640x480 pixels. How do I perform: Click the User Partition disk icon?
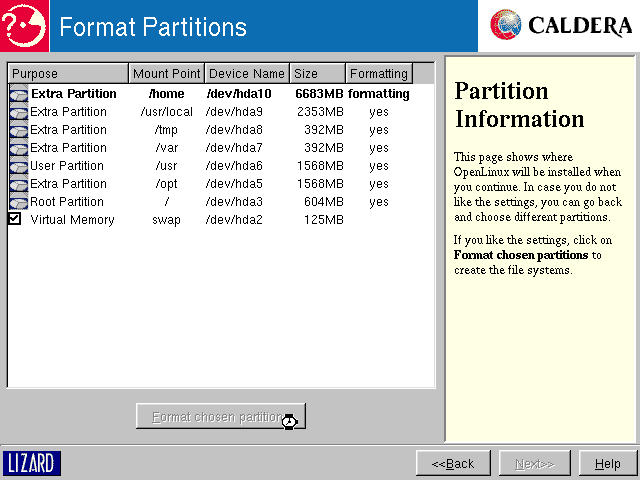[18, 166]
